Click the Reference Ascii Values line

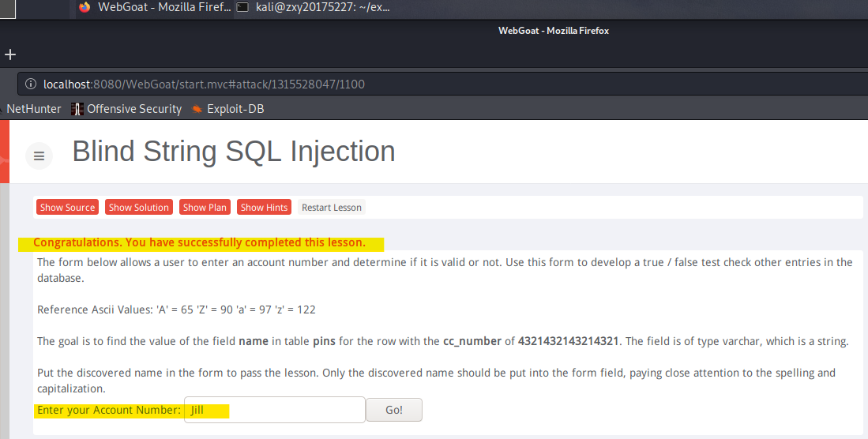click(x=176, y=310)
